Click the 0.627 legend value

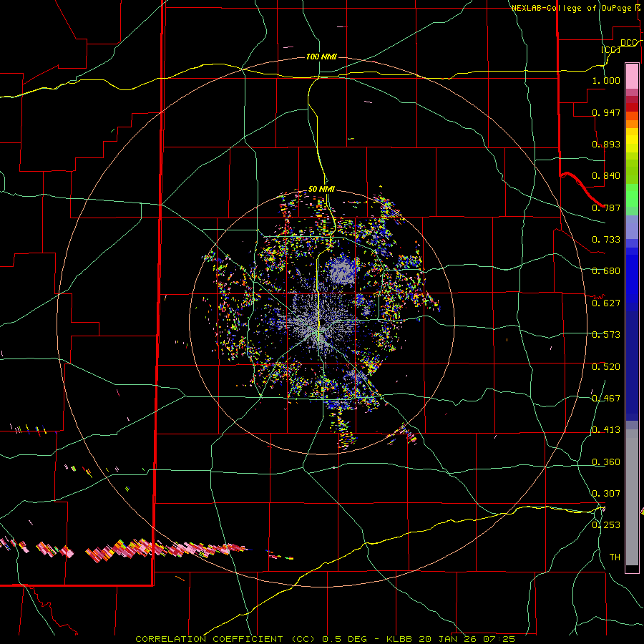coord(606,303)
